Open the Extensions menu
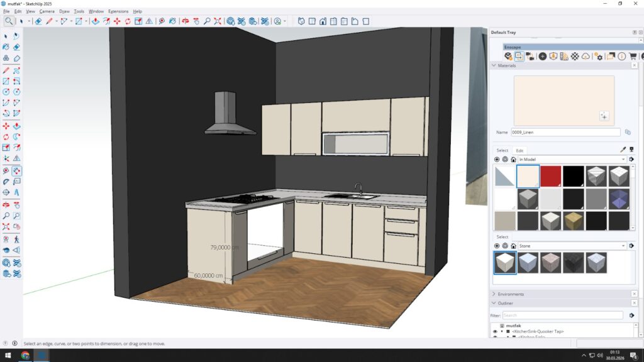Image resolution: width=644 pixels, height=362 pixels. [118, 11]
